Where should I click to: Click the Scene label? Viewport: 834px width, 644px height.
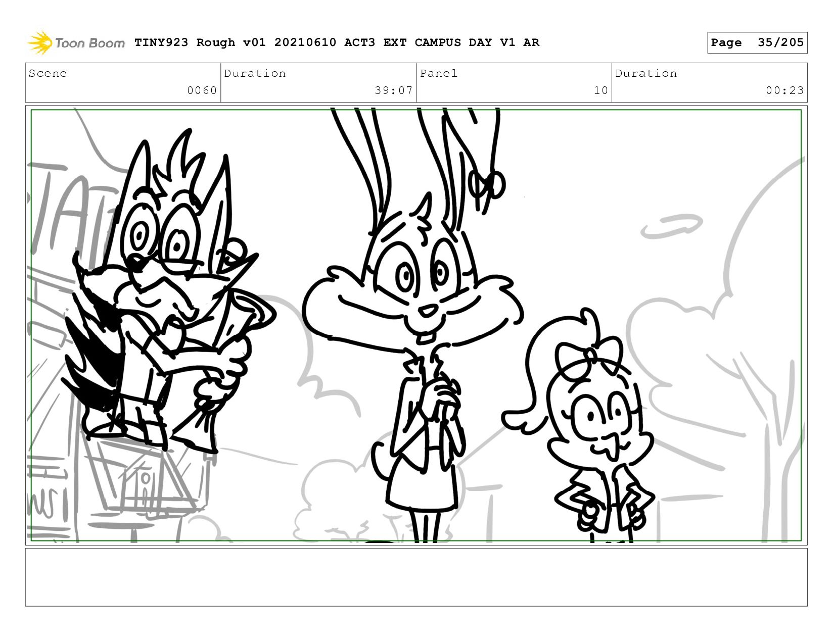48,73
